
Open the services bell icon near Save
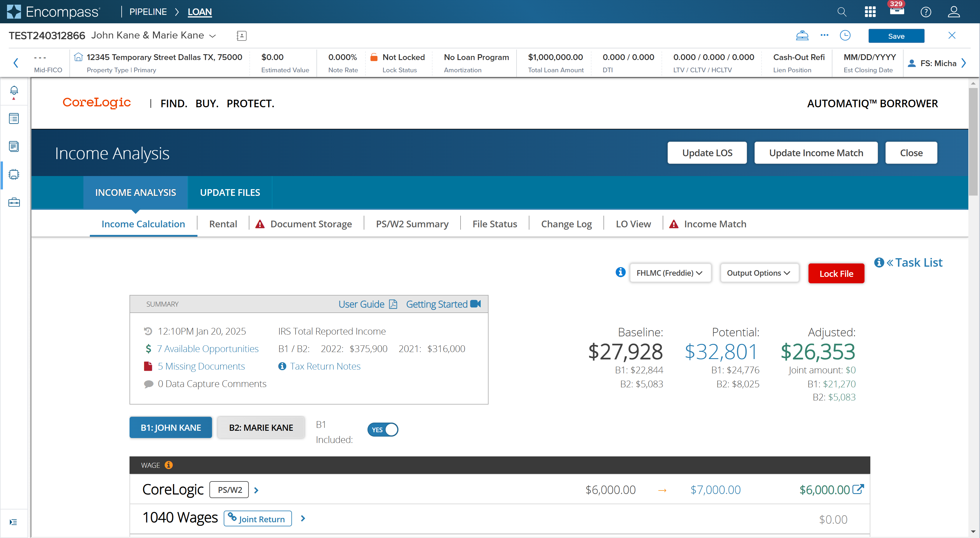802,35
